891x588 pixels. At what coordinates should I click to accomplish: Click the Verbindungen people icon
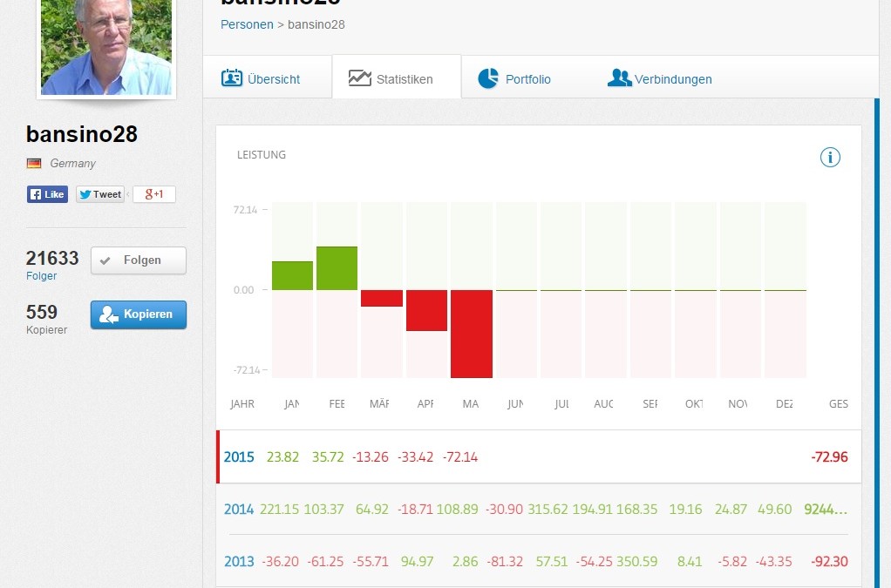pyautogui.click(x=619, y=78)
